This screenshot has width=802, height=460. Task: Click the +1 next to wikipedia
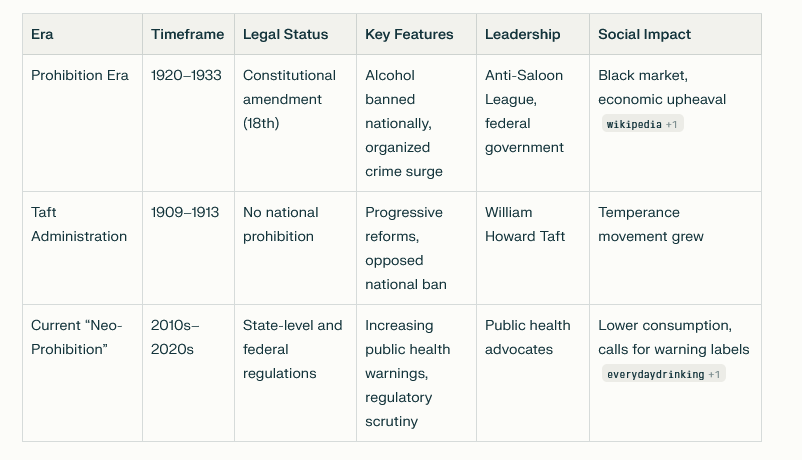672,124
